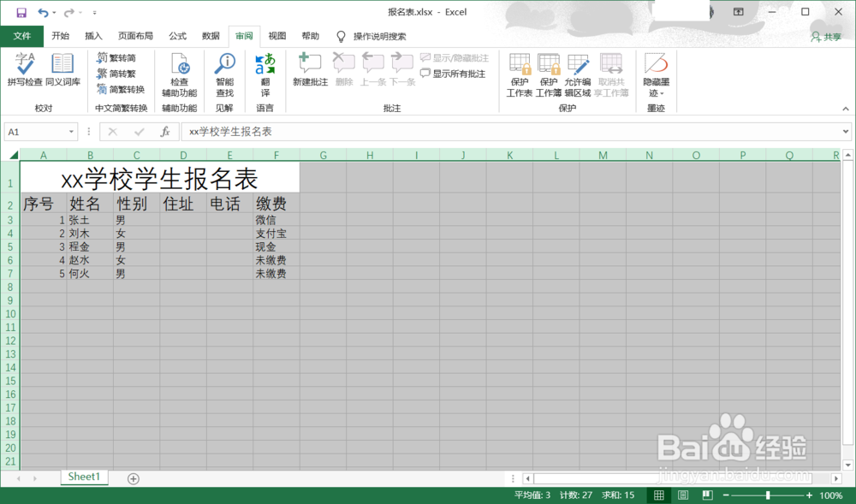The width and height of the screenshot is (856, 504).
Task: Click the formula bar confirm checkmark
Action: 139,132
